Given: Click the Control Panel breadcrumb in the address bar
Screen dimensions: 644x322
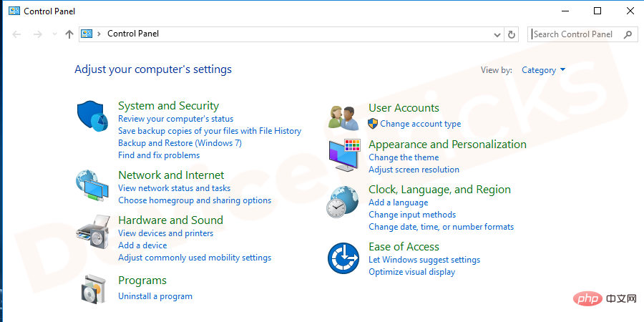Looking at the screenshot, I should click(133, 34).
